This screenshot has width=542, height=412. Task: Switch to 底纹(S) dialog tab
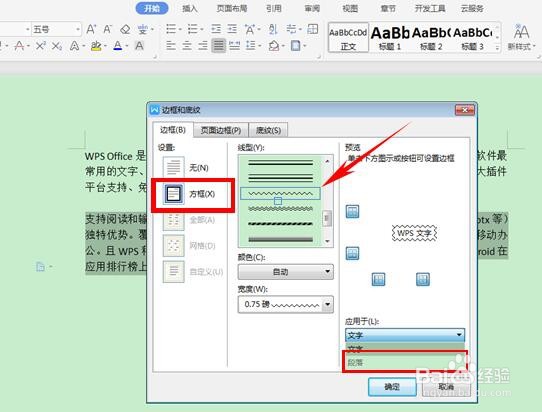click(x=268, y=130)
